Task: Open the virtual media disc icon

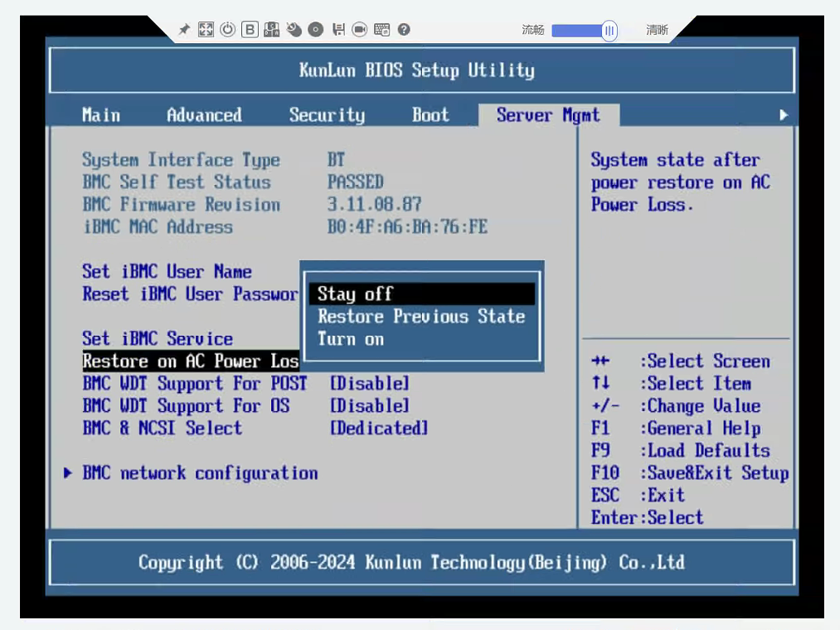Action: [x=315, y=30]
